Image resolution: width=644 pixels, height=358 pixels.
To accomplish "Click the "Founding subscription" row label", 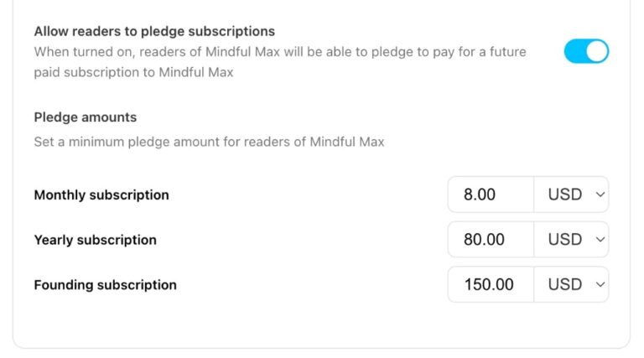I will point(105,285).
